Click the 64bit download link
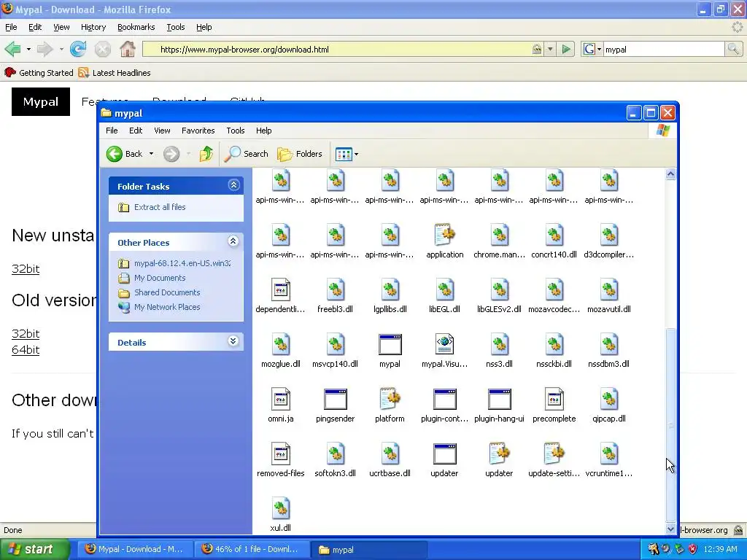The image size is (747, 560). (26, 350)
